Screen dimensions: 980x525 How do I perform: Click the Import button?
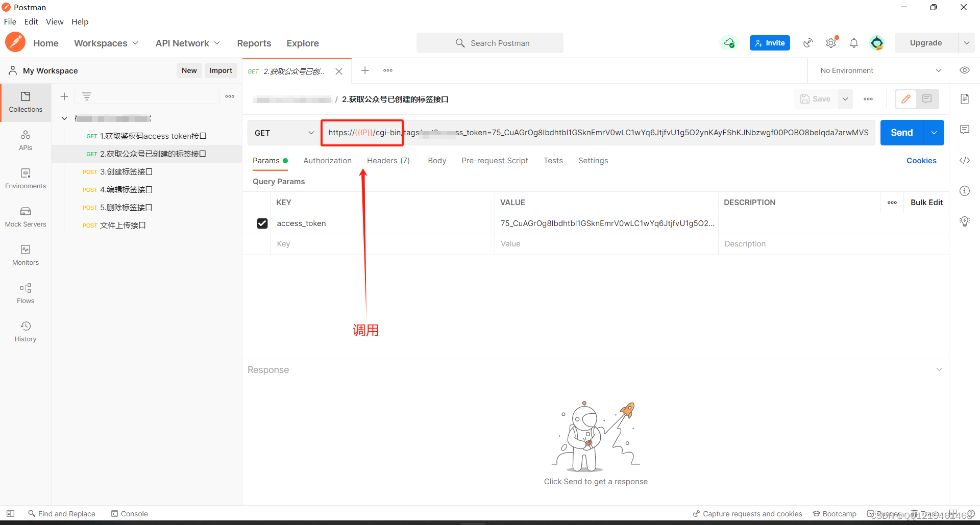coord(221,70)
